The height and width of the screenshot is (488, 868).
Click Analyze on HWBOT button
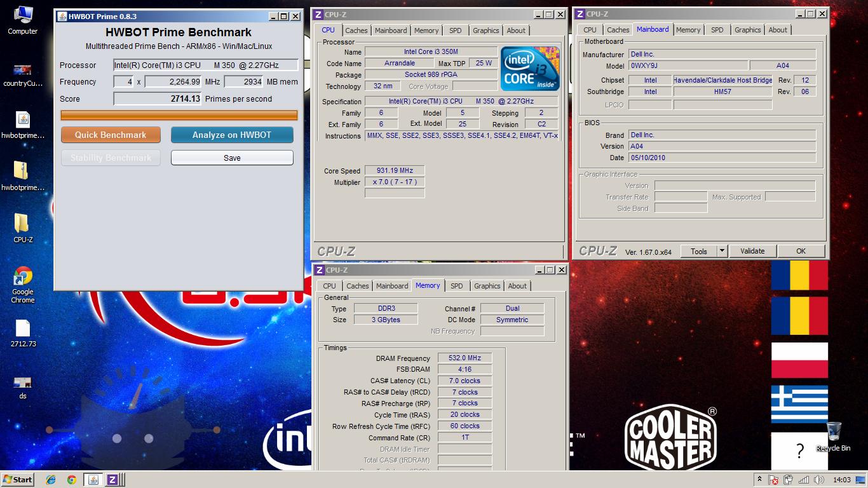(x=232, y=135)
